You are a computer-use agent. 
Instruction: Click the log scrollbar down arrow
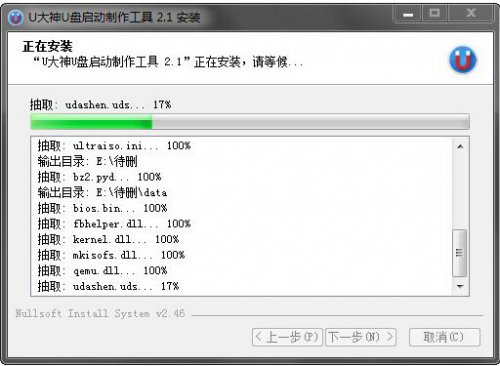(x=460, y=287)
